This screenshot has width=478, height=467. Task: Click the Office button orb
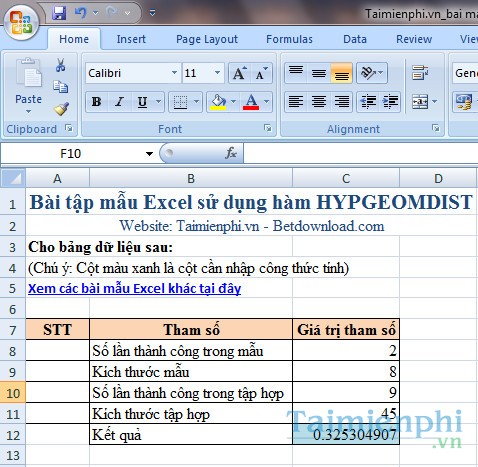tap(21, 23)
